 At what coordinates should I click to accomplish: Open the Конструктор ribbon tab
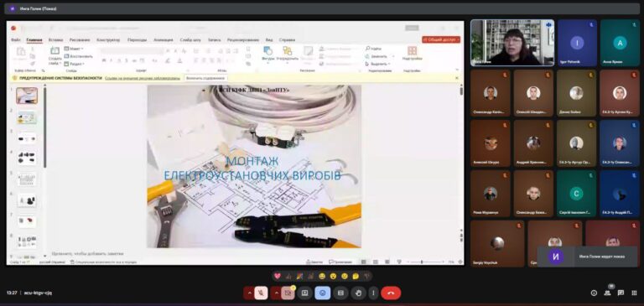tap(108, 40)
